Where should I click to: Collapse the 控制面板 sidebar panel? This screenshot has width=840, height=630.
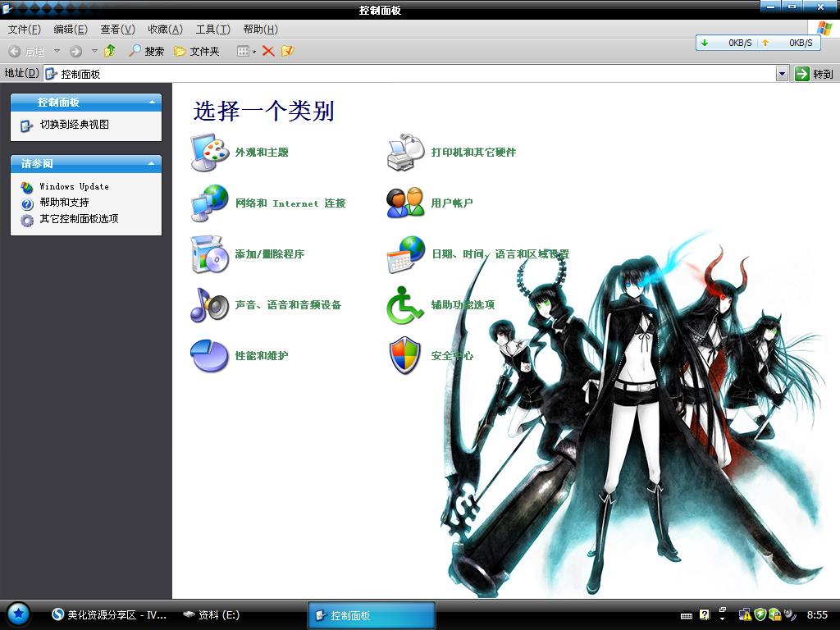coord(152,102)
